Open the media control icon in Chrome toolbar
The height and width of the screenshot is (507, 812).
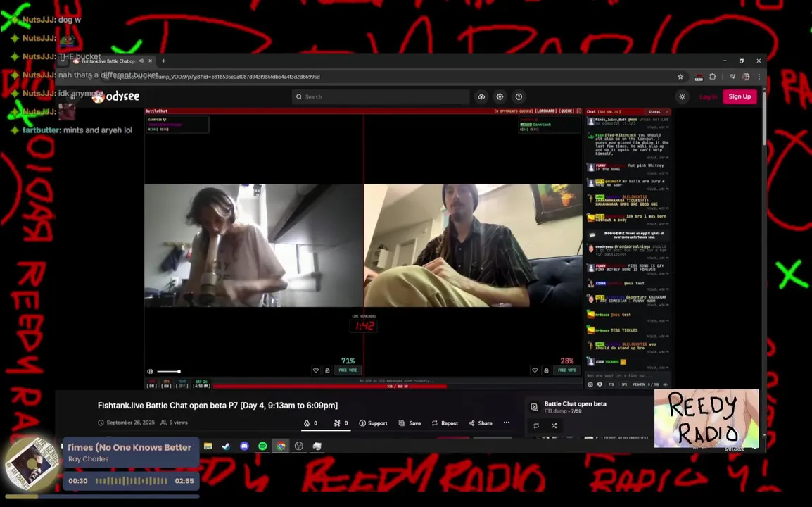click(732, 77)
